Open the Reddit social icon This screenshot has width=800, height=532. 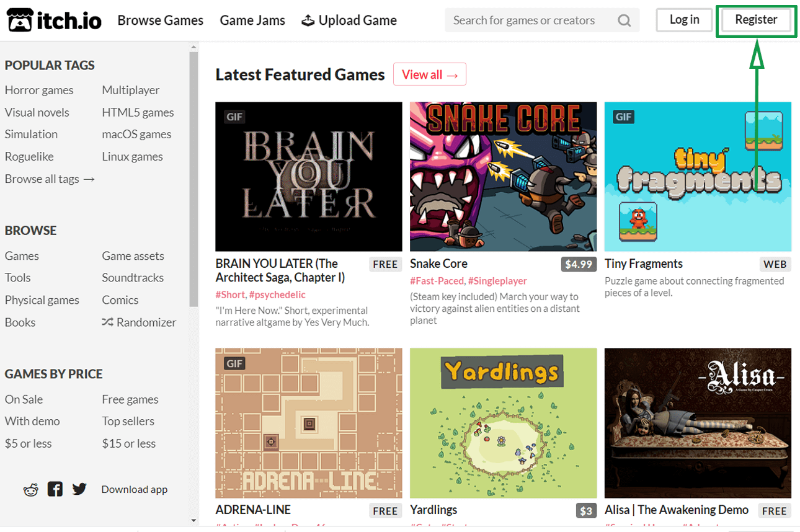coord(30,489)
